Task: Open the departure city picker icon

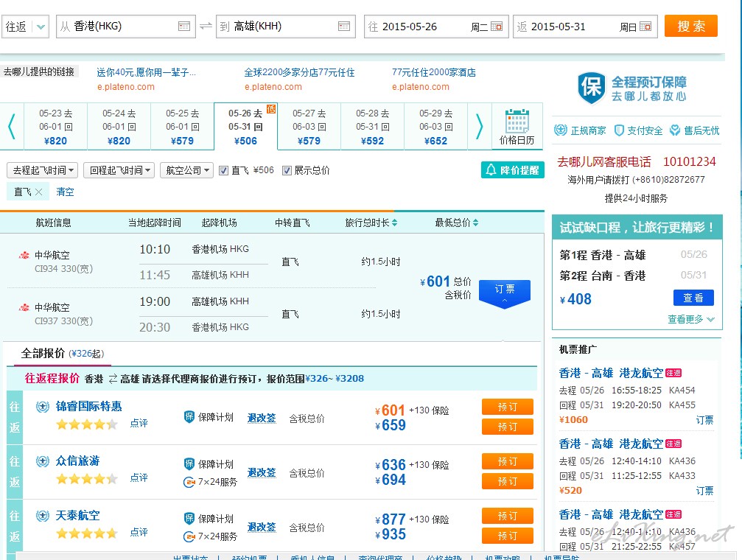Action: (184, 27)
